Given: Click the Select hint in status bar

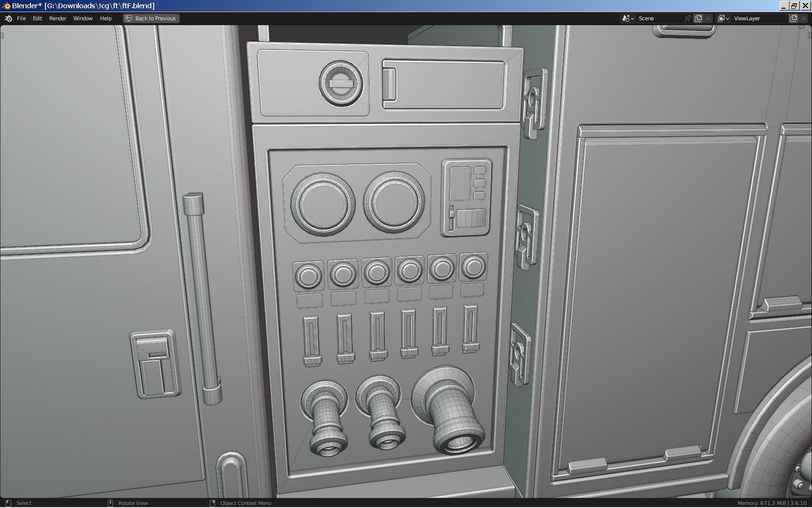Looking at the screenshot, I should (24, 503).
